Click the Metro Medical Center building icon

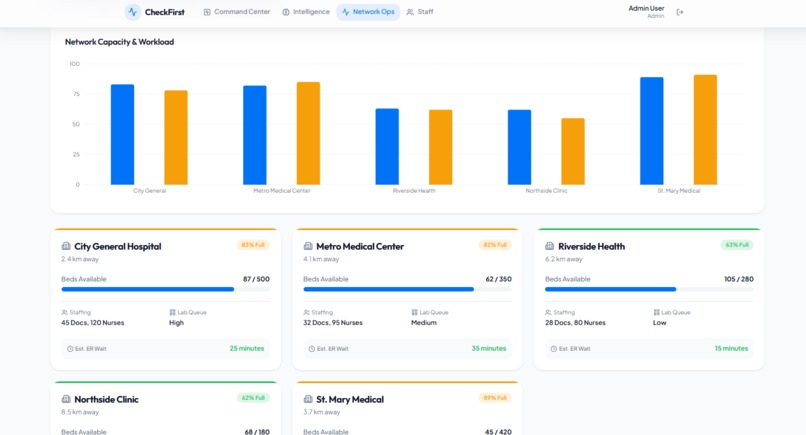308,246
